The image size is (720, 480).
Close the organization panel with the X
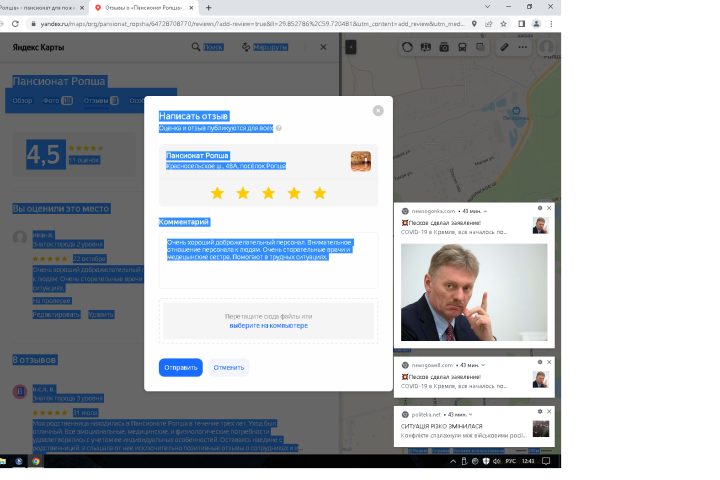tap(323, 47)
